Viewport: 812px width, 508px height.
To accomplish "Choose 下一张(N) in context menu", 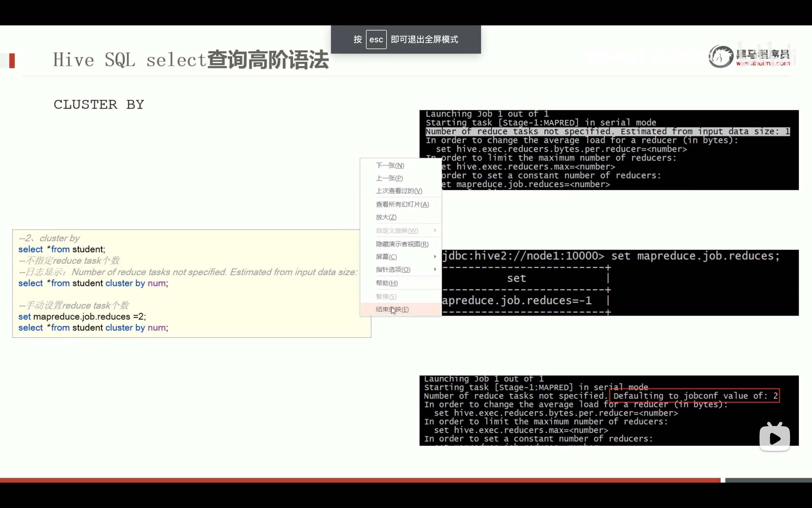I will point(401,165).
